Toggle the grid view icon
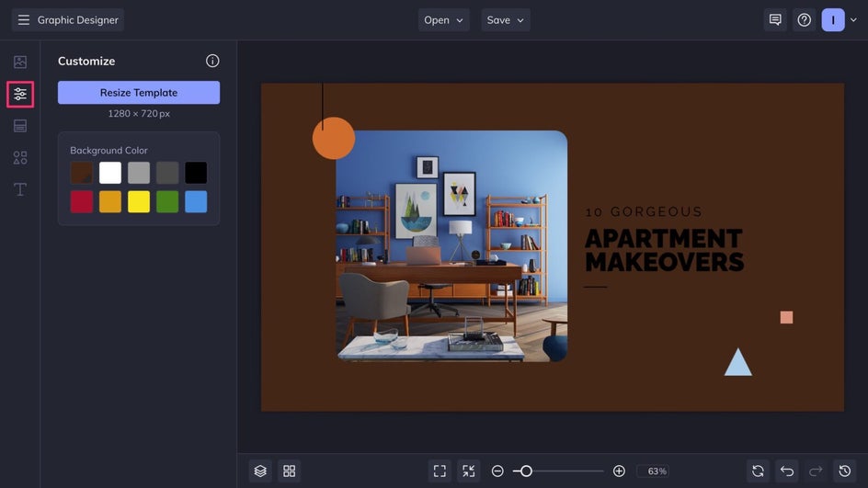The height and width of the screenshot is (488, 868). pos(289,471)
